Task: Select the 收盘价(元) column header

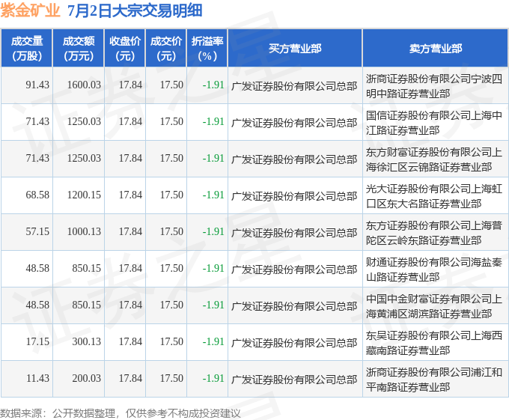Action: pos(125,49)
